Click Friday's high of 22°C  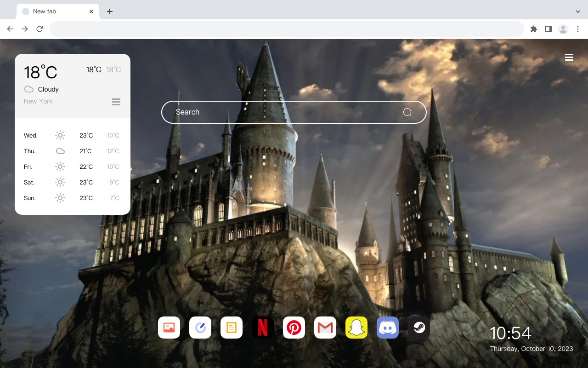(86, 167)
